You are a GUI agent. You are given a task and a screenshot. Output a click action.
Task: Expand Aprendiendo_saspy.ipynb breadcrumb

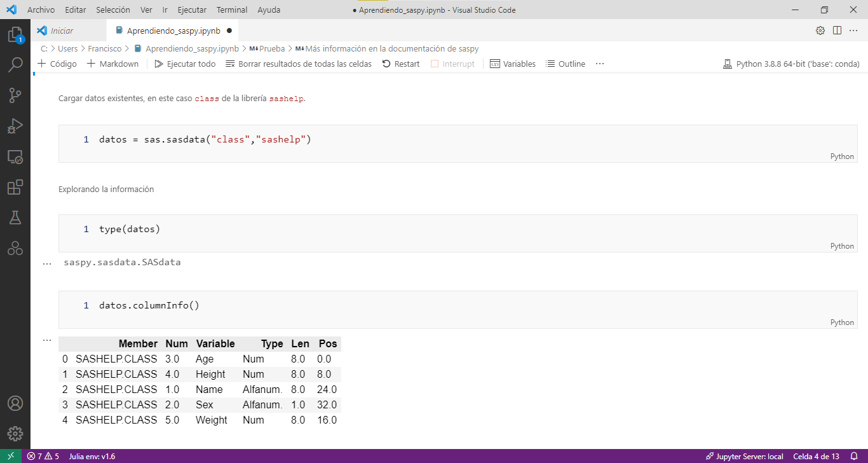(x=186, y=48)
